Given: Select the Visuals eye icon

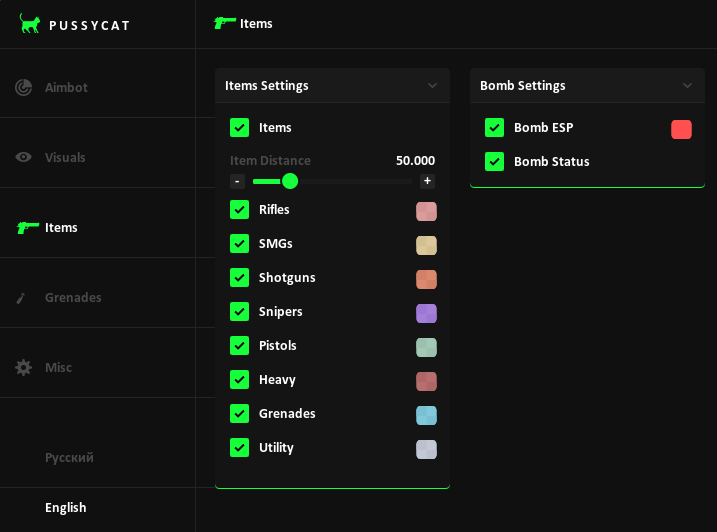Looking at the screenshot, I should click(23, 157).
